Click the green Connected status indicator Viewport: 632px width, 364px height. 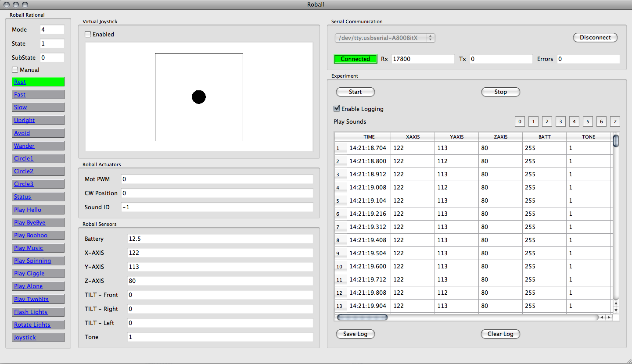pos(355,59)
